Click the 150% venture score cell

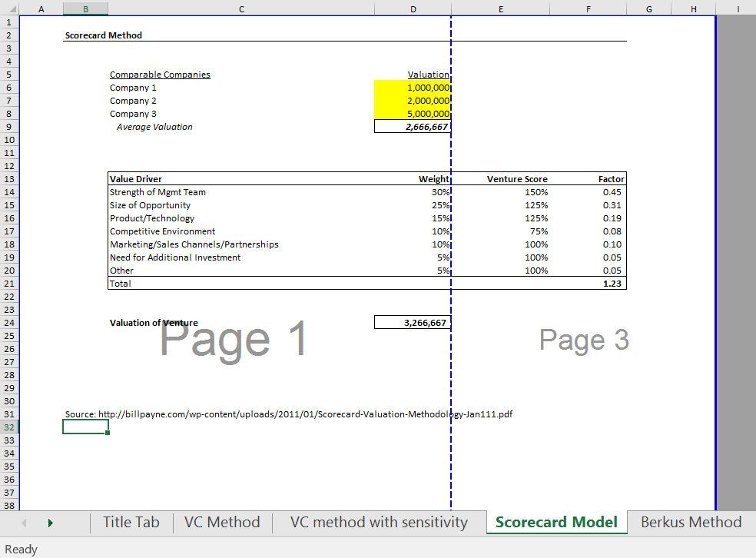(536, 192)
